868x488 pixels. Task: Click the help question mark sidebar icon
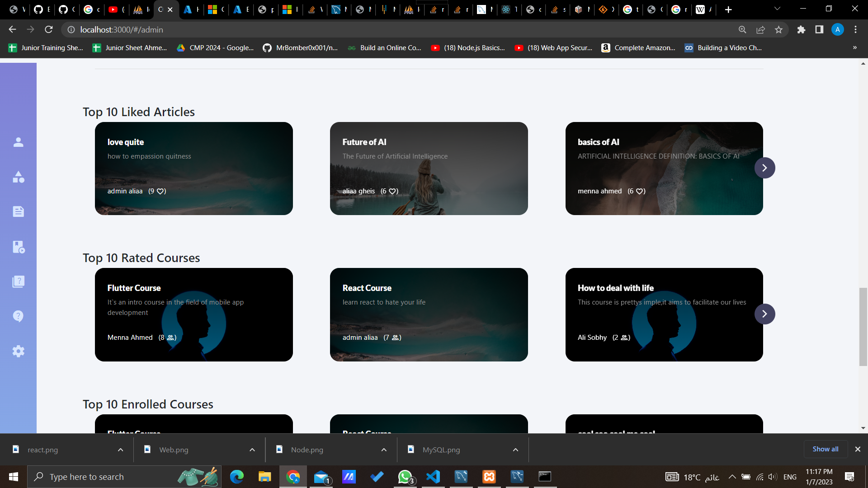click(x=18, y=316)
